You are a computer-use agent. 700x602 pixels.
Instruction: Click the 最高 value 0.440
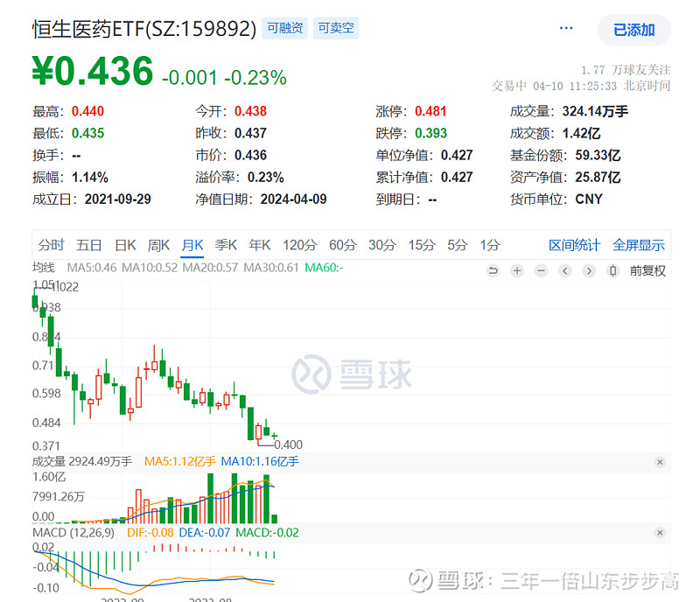coord(88,111)
